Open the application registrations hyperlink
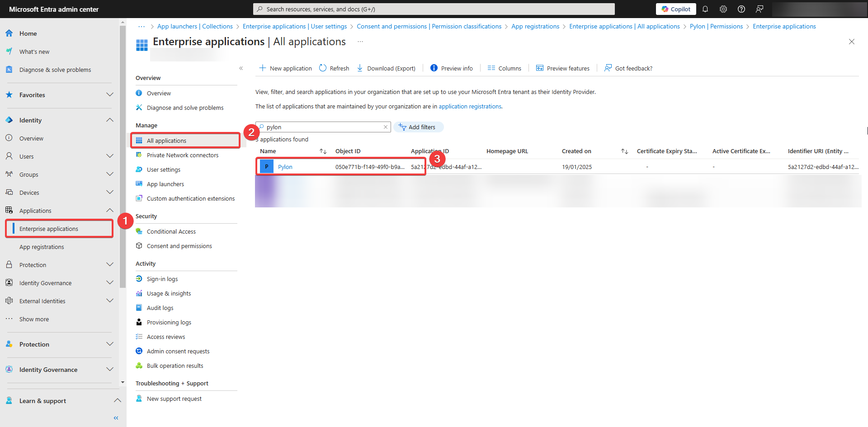The height and width of the screenshot is (427, 868). click(x=470, y=106)
